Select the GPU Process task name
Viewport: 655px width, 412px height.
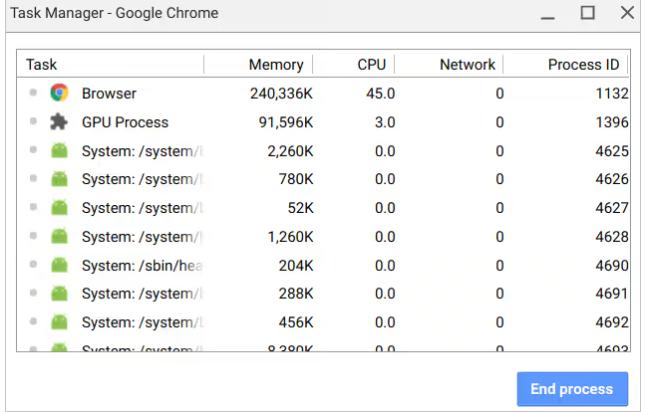tap(125, 122)
